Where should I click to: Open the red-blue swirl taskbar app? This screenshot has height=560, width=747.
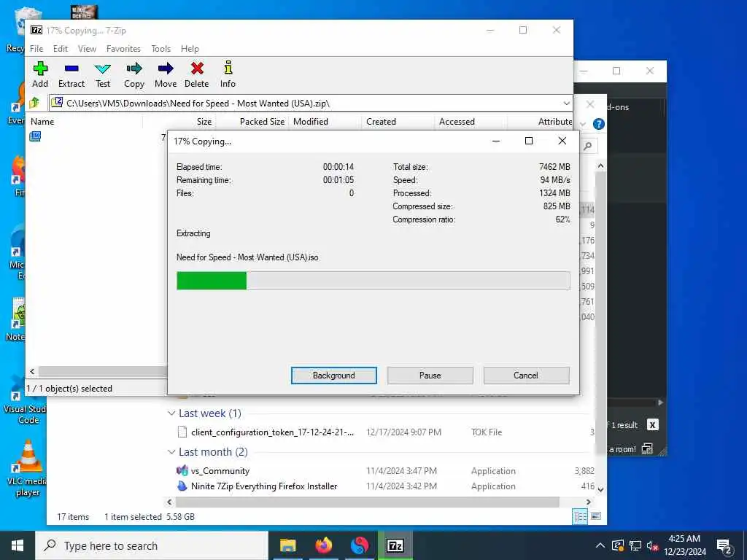[359, 545]
